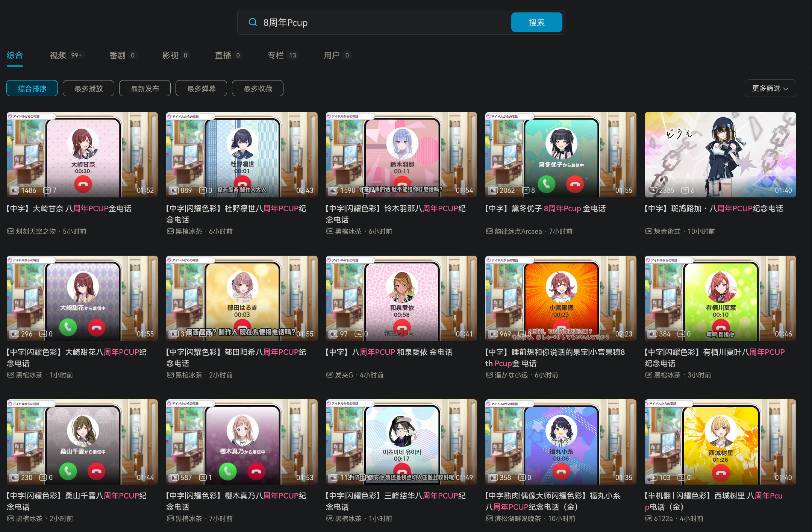The image size is (812, 532).
Task: Sort results by 最多弹幕
Action: 201,88
